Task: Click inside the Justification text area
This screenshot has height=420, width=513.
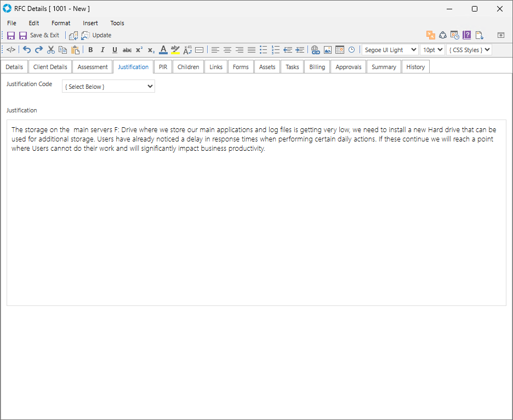Action: coord(256,219)
